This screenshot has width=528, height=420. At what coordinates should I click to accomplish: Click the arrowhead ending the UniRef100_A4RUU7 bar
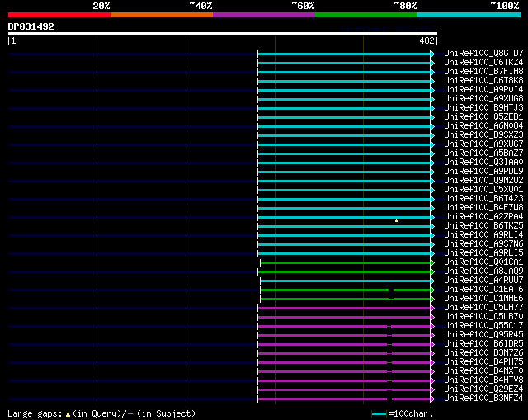point(432,281)
